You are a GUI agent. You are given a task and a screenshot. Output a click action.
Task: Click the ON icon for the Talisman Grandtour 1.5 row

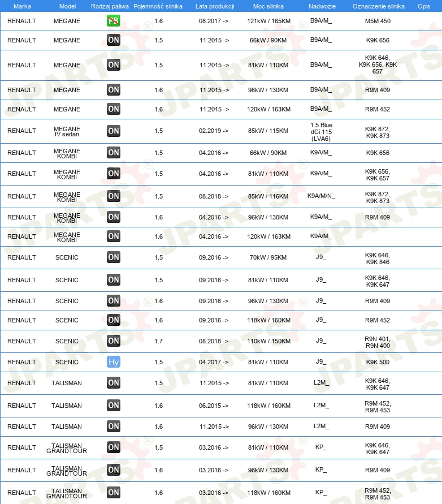point(114,447)
